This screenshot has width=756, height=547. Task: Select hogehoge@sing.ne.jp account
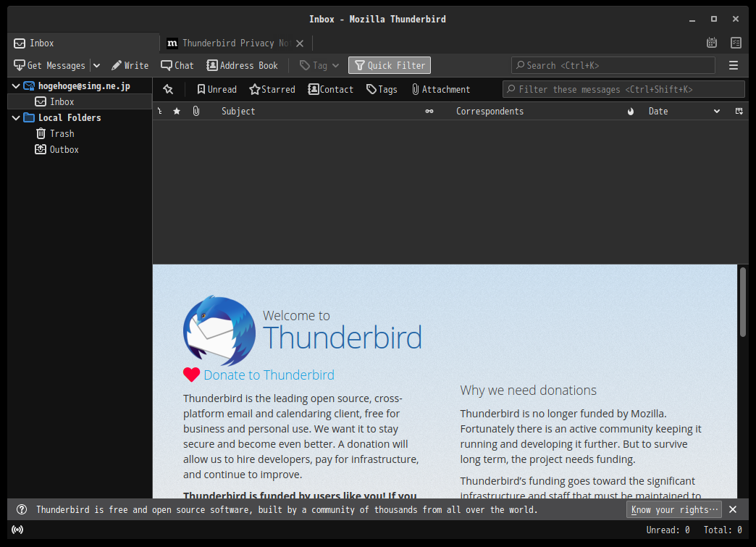click(84, 86)
